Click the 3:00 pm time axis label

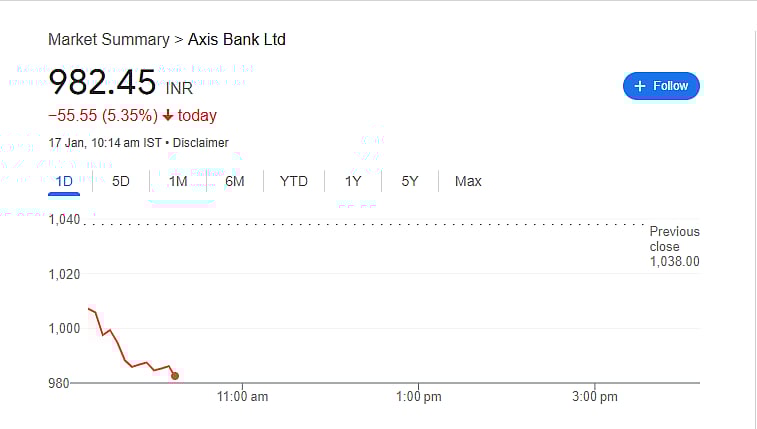click(x=594, y=397)
